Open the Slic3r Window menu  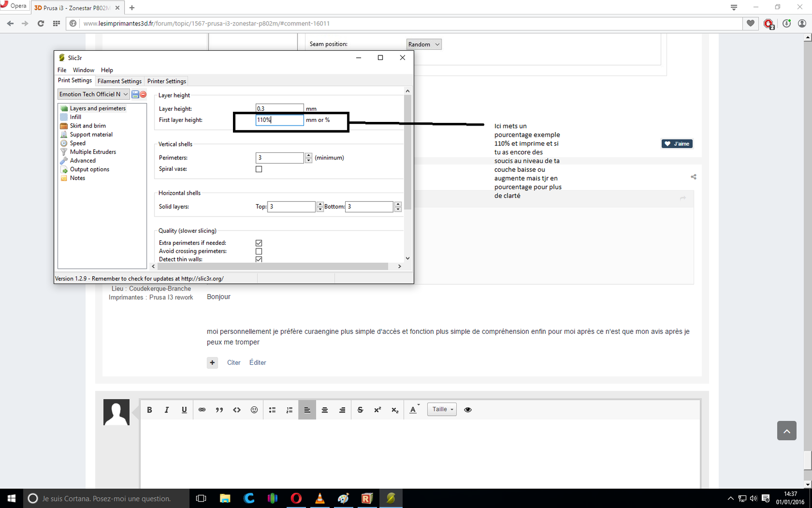point(83,70)
